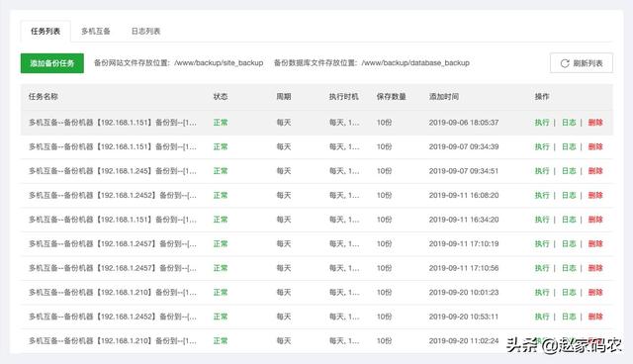The image size is (633, 364).
Task: Open 日志 for task added 2019-09-11 16:08:20
Action: point(569,195)
